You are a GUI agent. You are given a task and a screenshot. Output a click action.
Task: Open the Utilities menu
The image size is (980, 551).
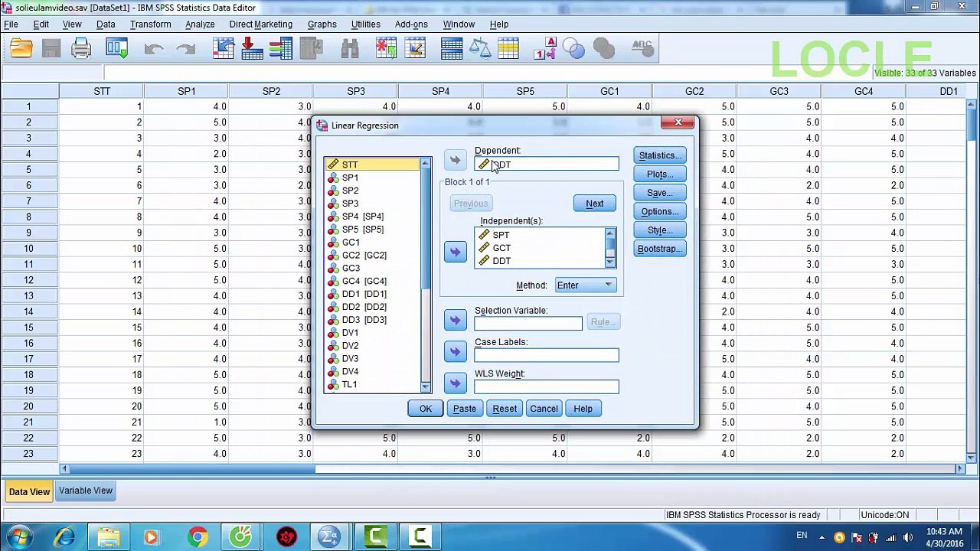tap(365, 24)
